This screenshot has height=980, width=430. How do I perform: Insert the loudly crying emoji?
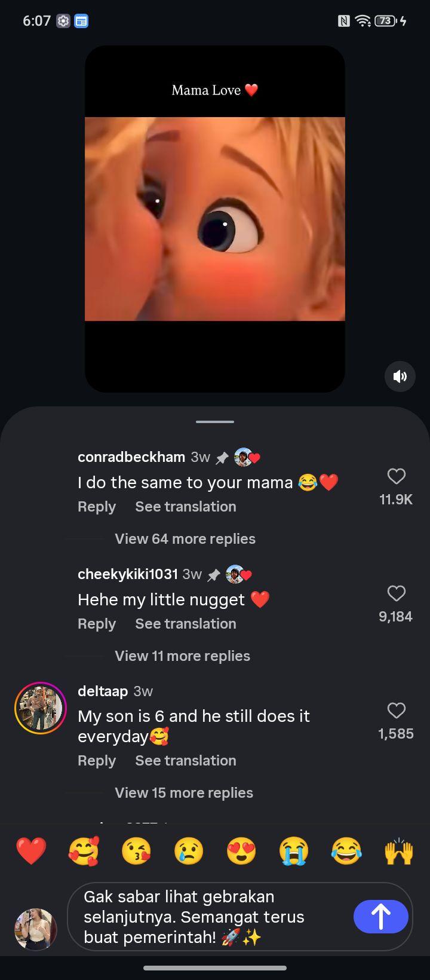pyautogui.click(x=294, y=851)
